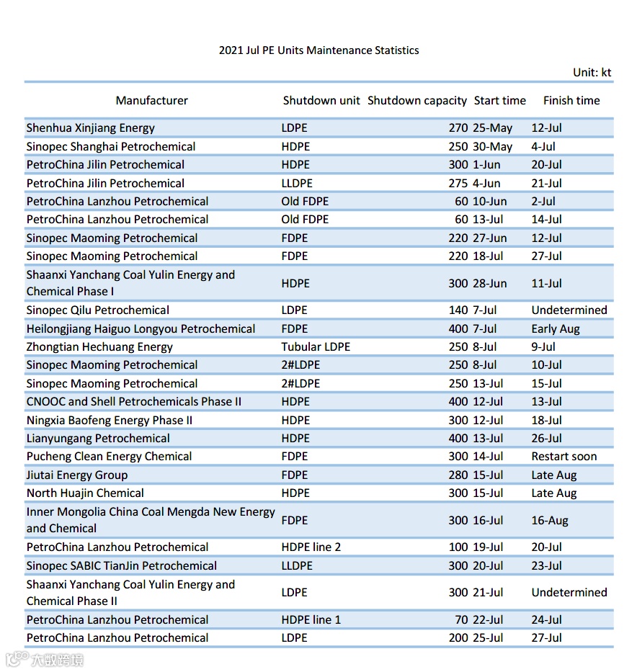
Task: Click the 18-Jul finish time cell
Action: pyautogui.click(x=546, y=421)
